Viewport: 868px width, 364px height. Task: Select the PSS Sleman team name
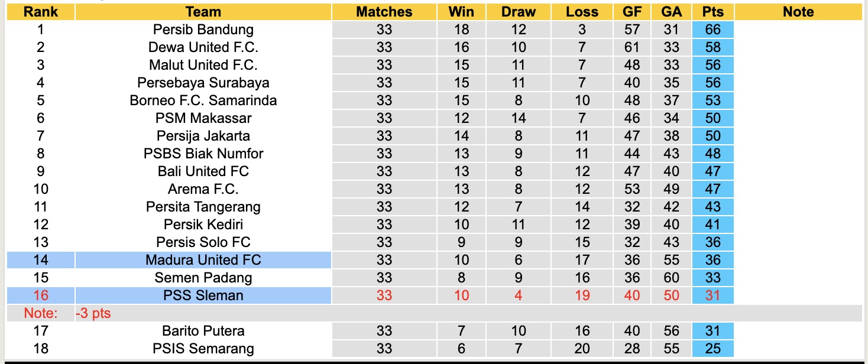coord(203,295)
